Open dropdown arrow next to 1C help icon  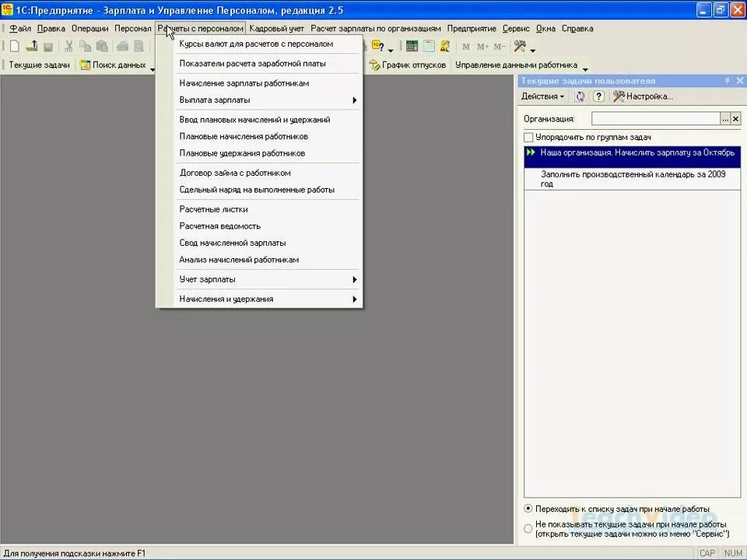[x=391, y=49]
